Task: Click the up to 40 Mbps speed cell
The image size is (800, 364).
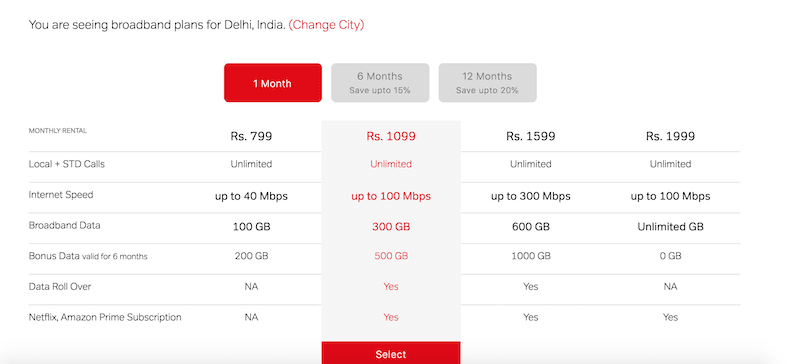Action: (x=251, y=196)
